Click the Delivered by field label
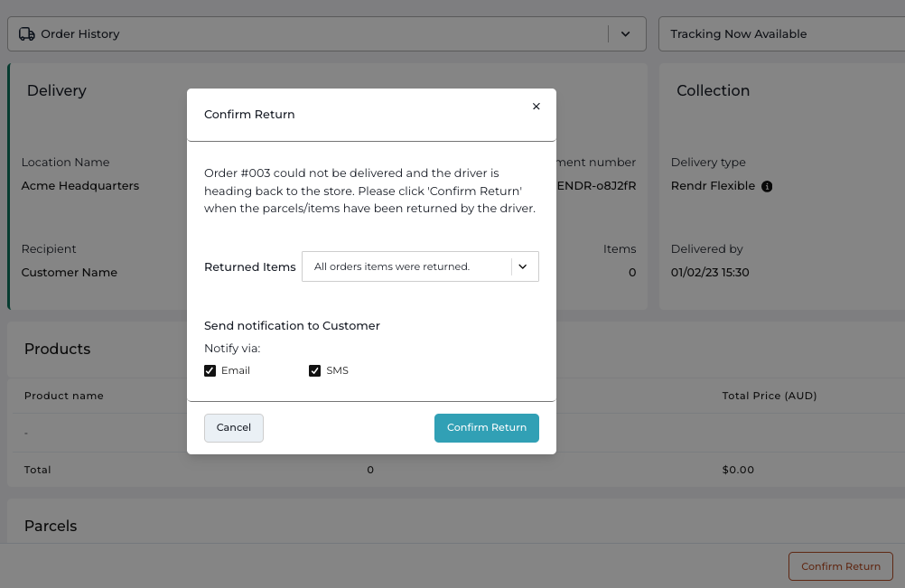Image resolution: width=905 pixels, height=588 pixels. [706, 248]
